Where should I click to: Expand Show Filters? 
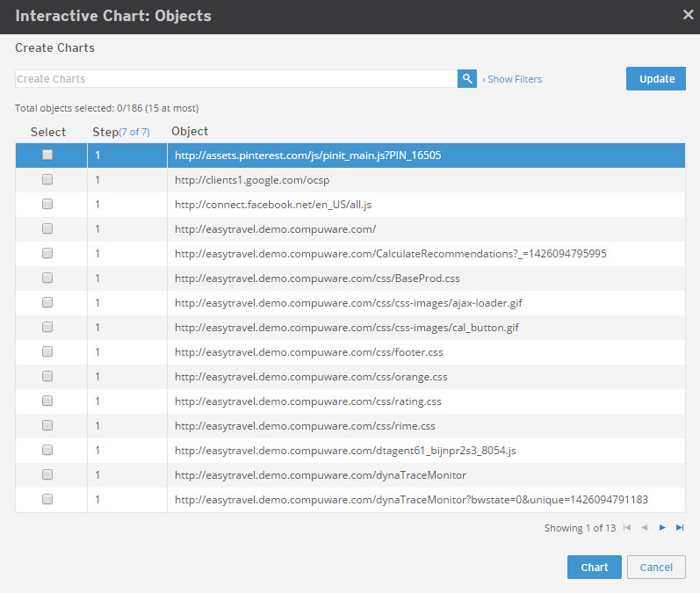click(512, 79)
